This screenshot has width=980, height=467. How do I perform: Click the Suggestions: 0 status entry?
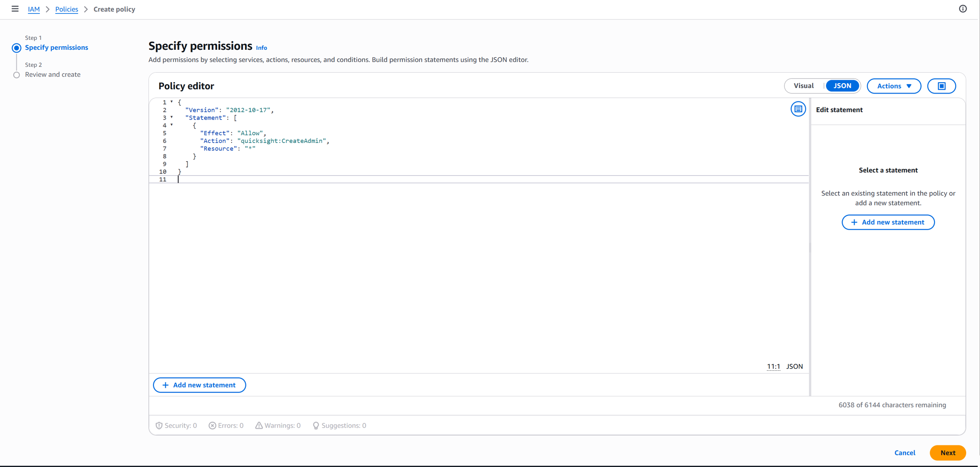[340, 425]
